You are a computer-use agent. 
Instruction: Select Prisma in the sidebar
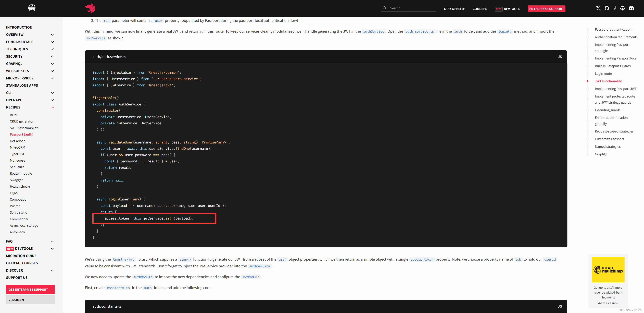[x=15, y=206]
